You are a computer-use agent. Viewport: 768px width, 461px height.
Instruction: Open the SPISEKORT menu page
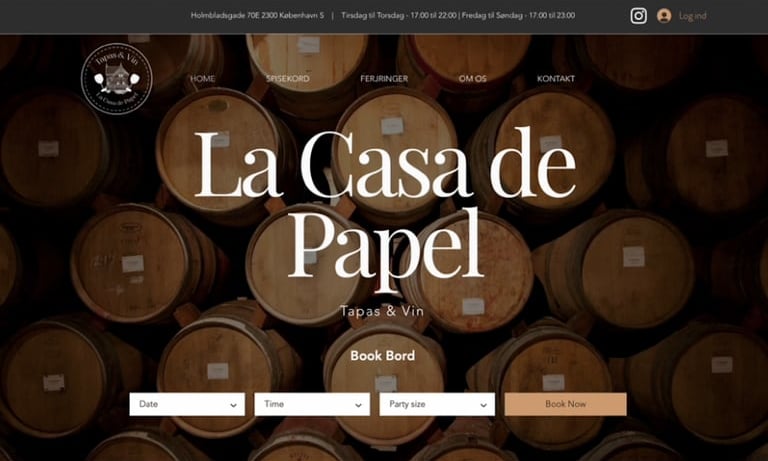click(x=288, y=78)
